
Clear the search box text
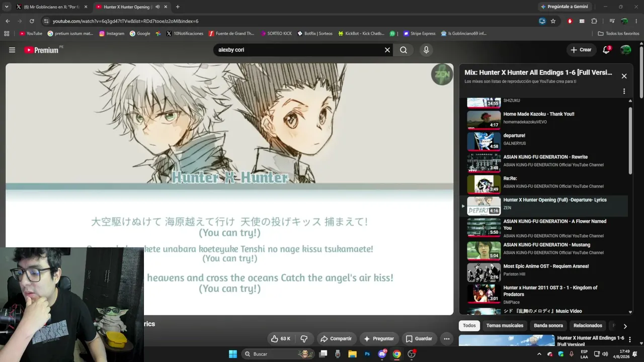pyautogui.click(x=387, y=50)
